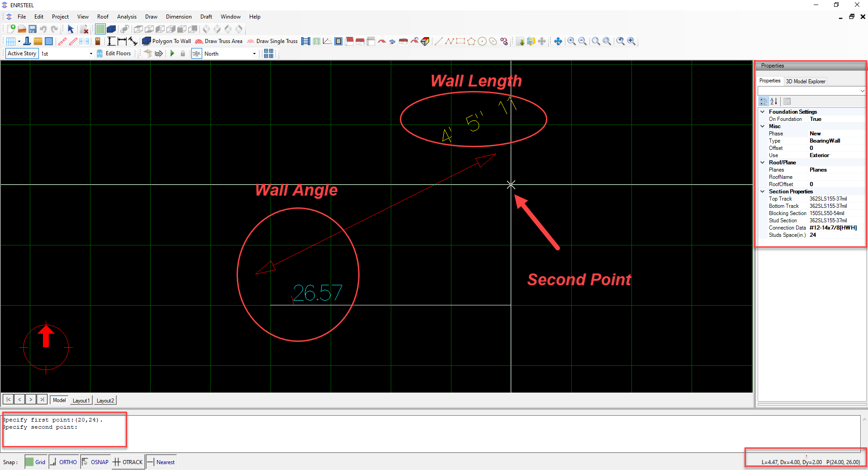868x470 pixels.
Task: Click the Studs Space value field
Action: pos(835,235)
